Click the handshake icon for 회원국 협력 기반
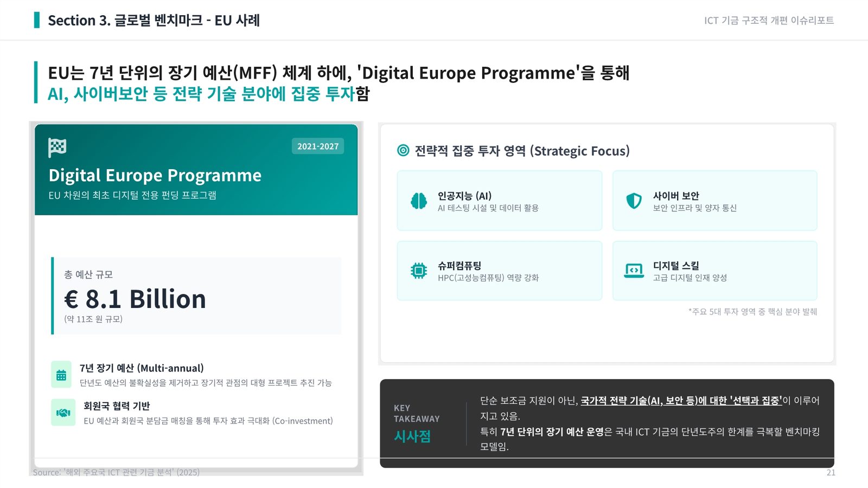Screen dimensions: 868x488 click(63, 413)
